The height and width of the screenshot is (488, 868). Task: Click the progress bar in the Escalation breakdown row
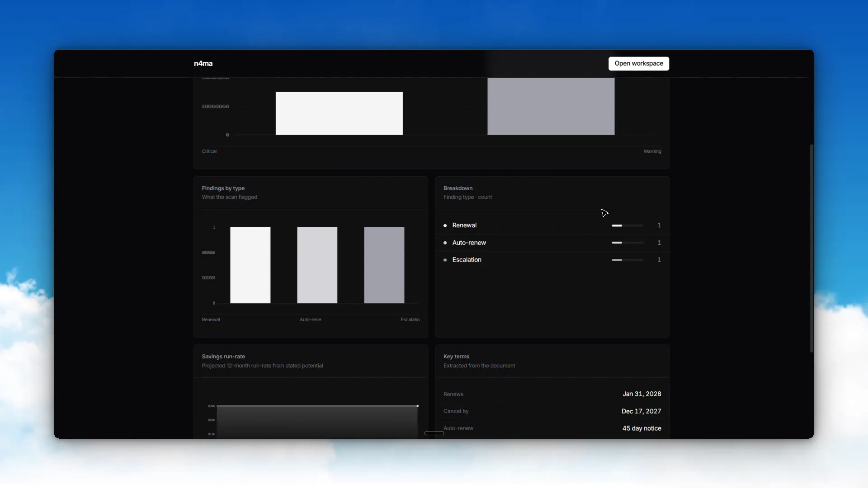627,260
